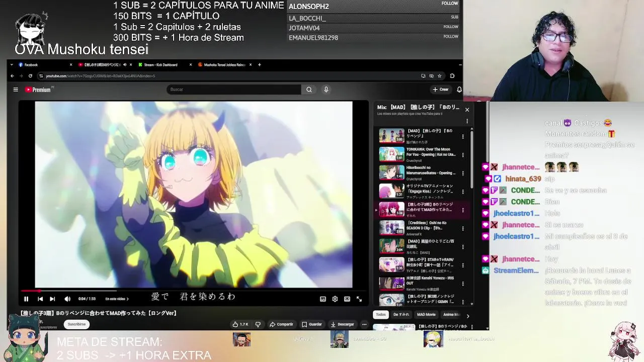Save video with Guardar button
Viewport: 644px width, 362px height.
pos(312,324)
